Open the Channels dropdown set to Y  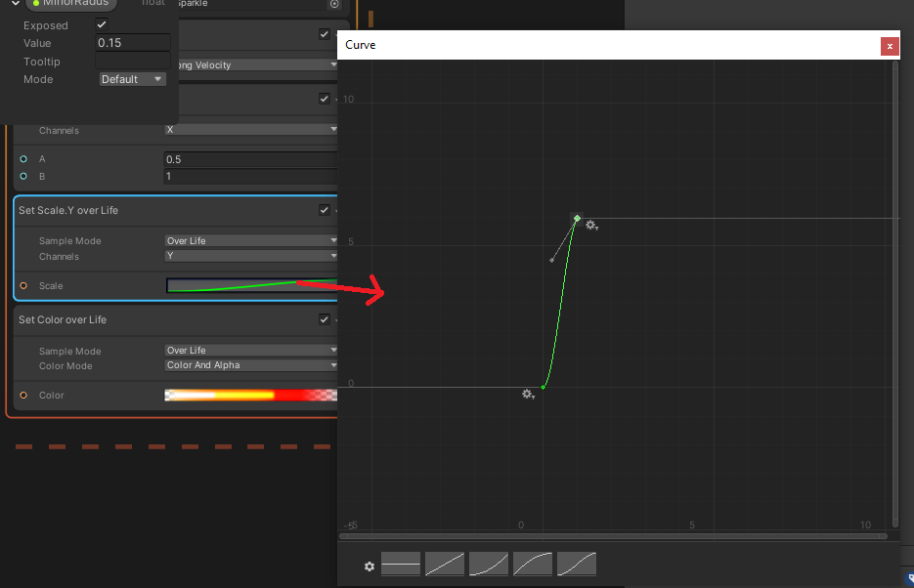(251, 256)
